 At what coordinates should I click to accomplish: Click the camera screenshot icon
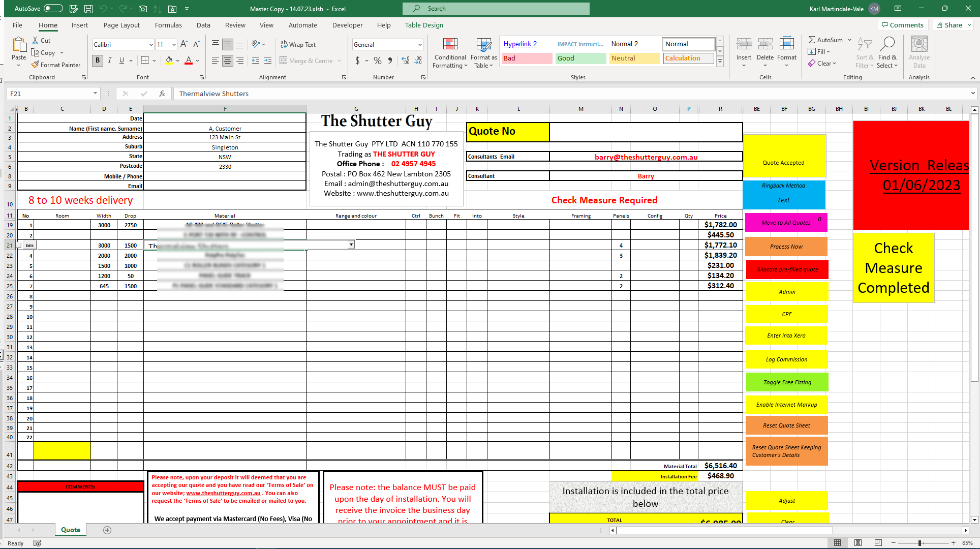(x=143, y=9)
